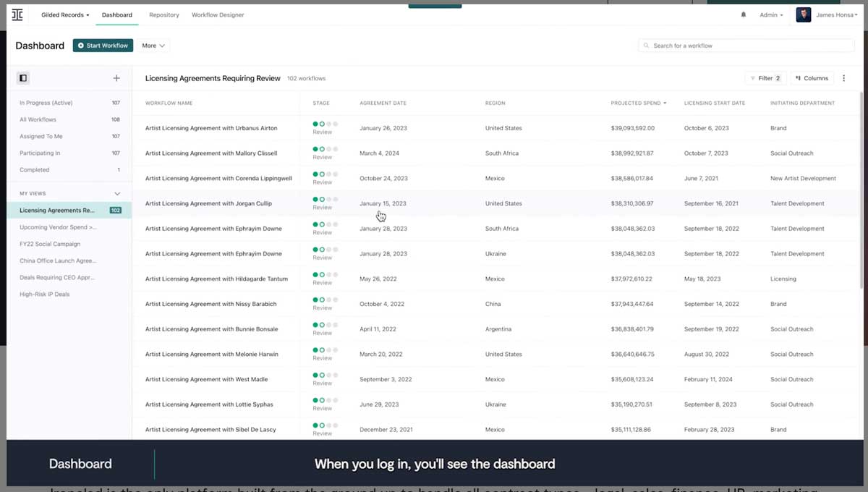Open the Filter panel
This screenshot has width=868, height=492.
pos(765,77)
